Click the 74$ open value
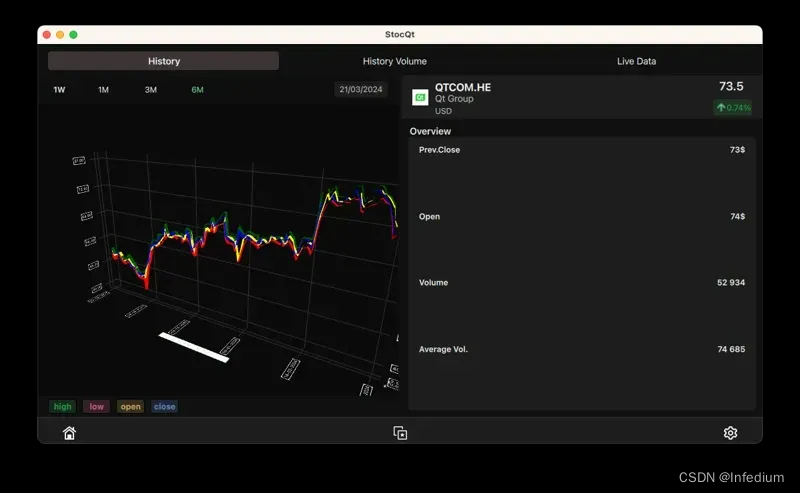800x493 pixels. pyautogui.click(x=737, y=216)
